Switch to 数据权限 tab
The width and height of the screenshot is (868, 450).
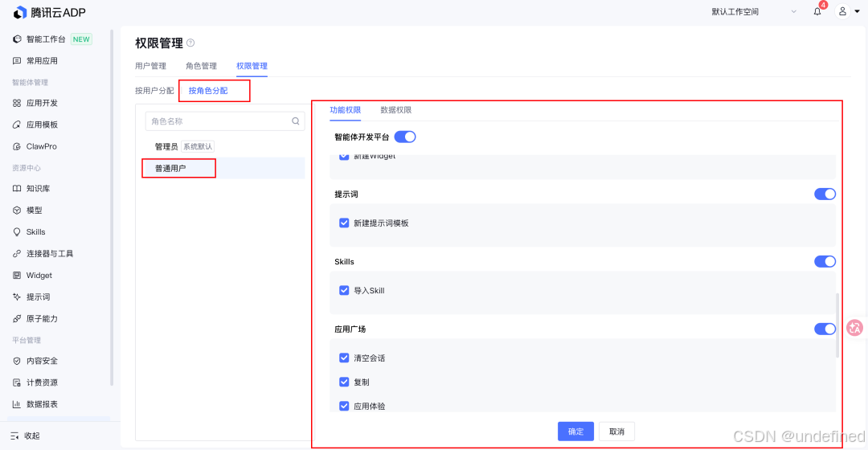395,110
